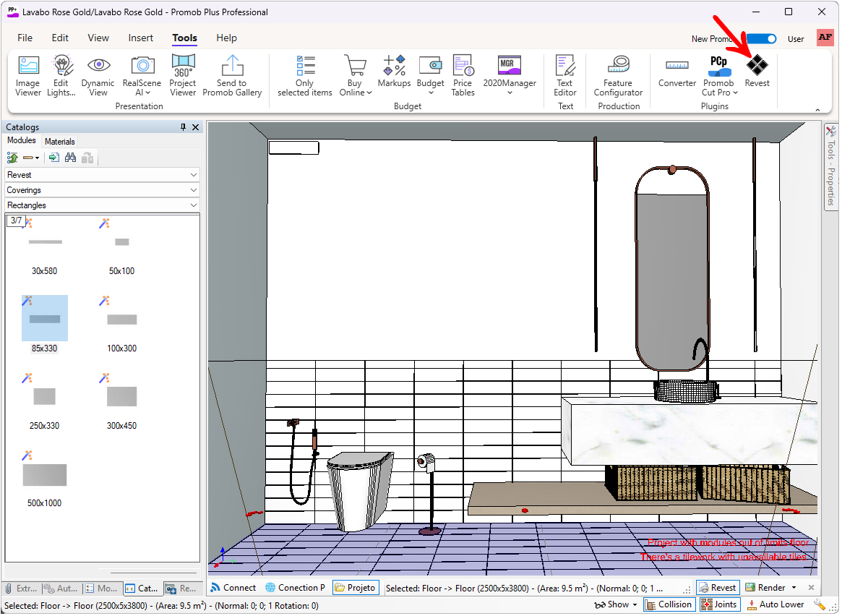Viewport: 842px width, 616px height.
Task: Pin the Catalogs panel
Action: coord(183,127)
